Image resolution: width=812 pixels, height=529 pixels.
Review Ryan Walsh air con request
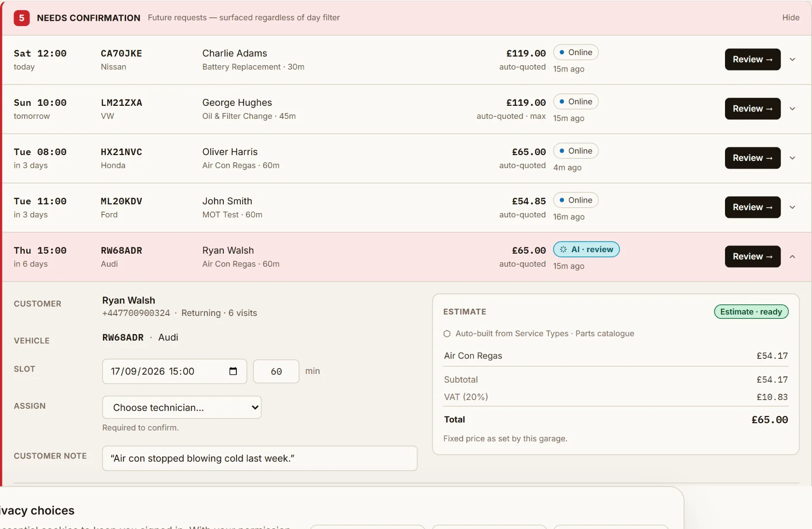pos(753,257)
